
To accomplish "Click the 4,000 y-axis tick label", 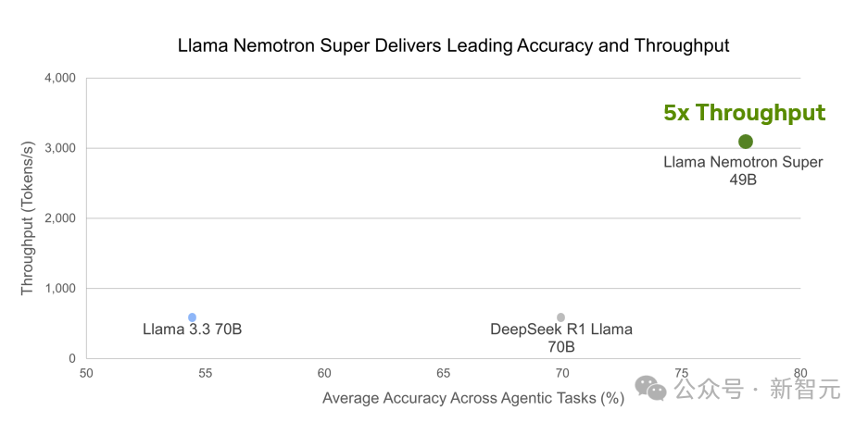I will 60,78.
